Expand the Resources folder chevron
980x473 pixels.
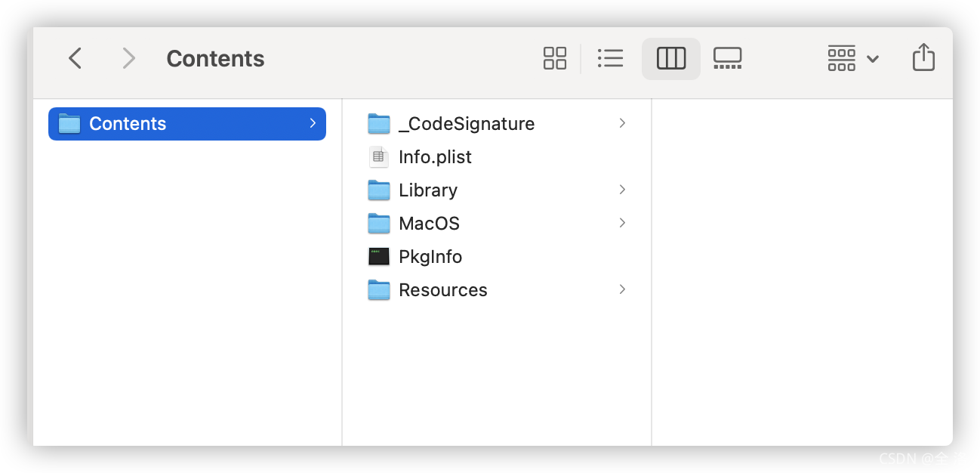click(x=622, y=289)
